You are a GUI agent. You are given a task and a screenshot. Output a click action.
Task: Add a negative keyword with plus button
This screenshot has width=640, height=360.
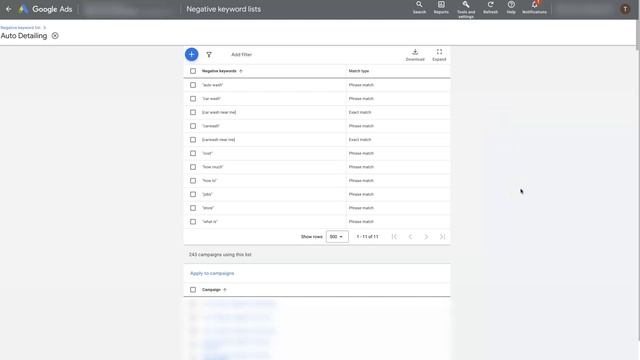click(x=191, y=54)
